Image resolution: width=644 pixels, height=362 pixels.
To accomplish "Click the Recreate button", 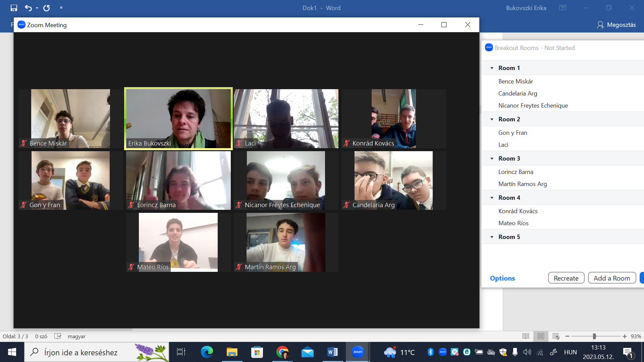I will [x=566, y=278].
